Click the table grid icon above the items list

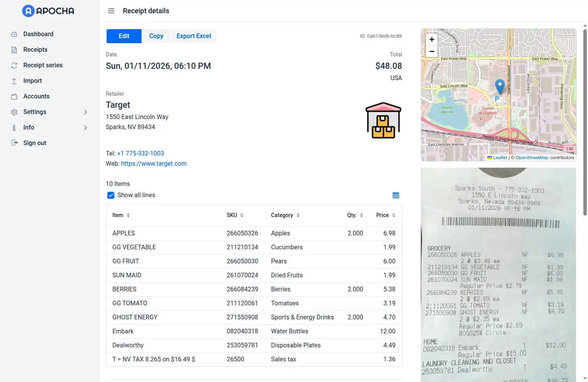coord(396,195)
